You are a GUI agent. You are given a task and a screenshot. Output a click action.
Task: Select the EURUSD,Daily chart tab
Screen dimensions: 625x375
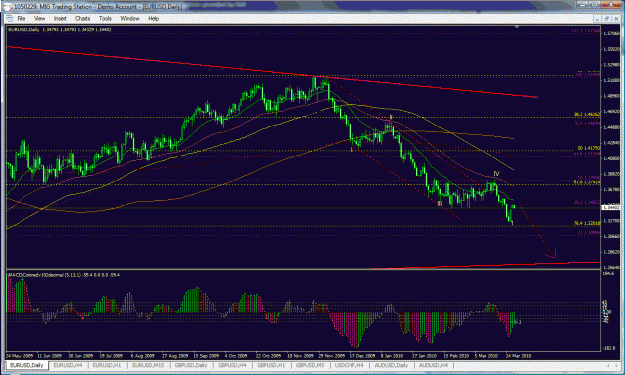26,365
